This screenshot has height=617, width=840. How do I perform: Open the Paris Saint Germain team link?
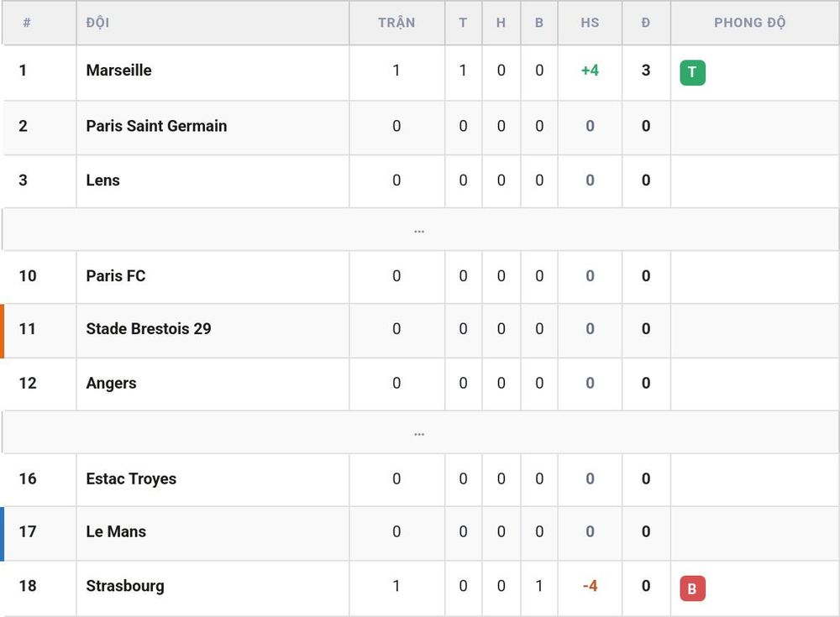tap(156, 126)
